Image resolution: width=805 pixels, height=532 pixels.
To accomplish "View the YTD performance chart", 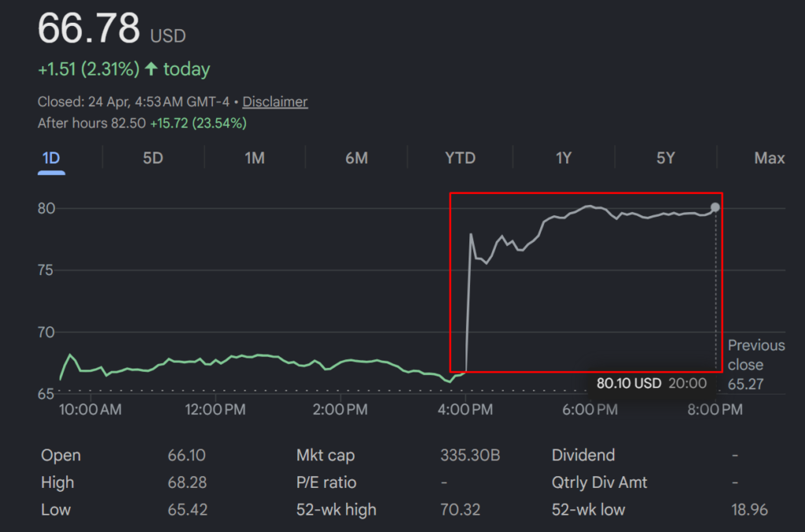I will pos(460,158).
